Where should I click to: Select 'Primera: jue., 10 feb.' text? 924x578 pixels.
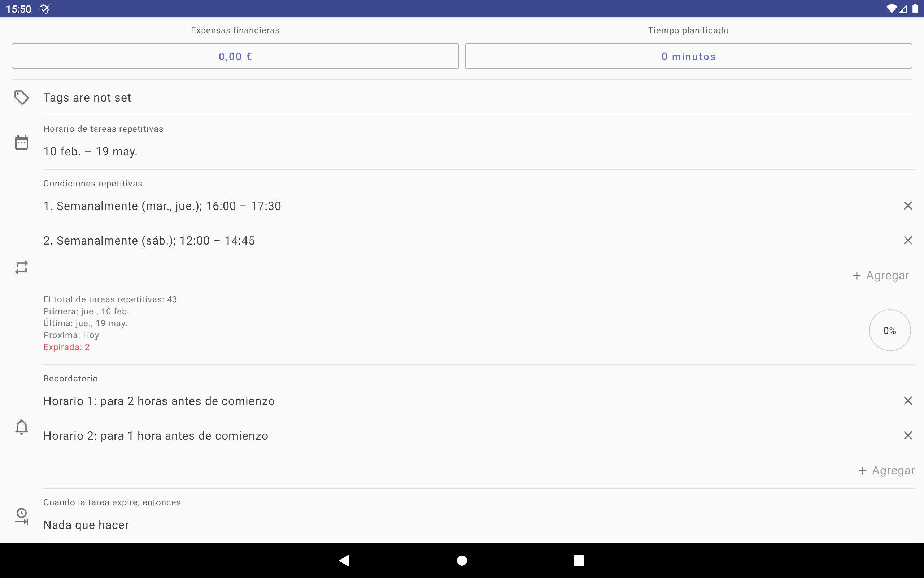coord(86,311)
